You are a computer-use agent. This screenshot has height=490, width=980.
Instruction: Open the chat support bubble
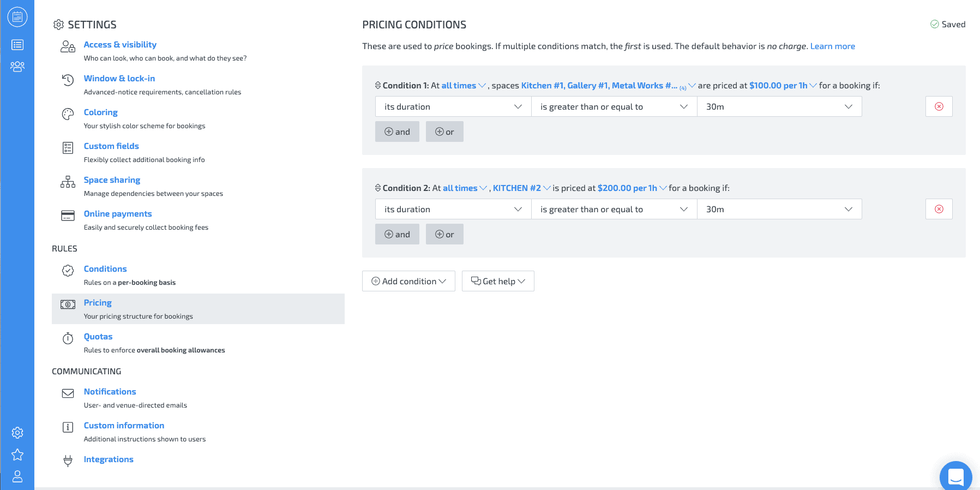pos(955,477)
